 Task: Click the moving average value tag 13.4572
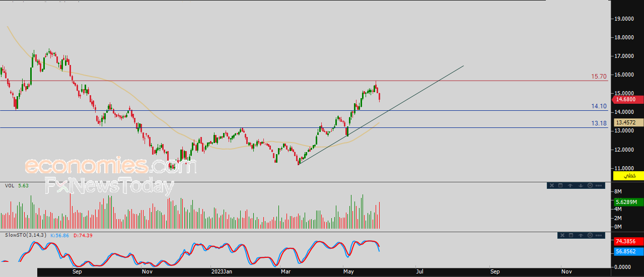tap(629, 122)
